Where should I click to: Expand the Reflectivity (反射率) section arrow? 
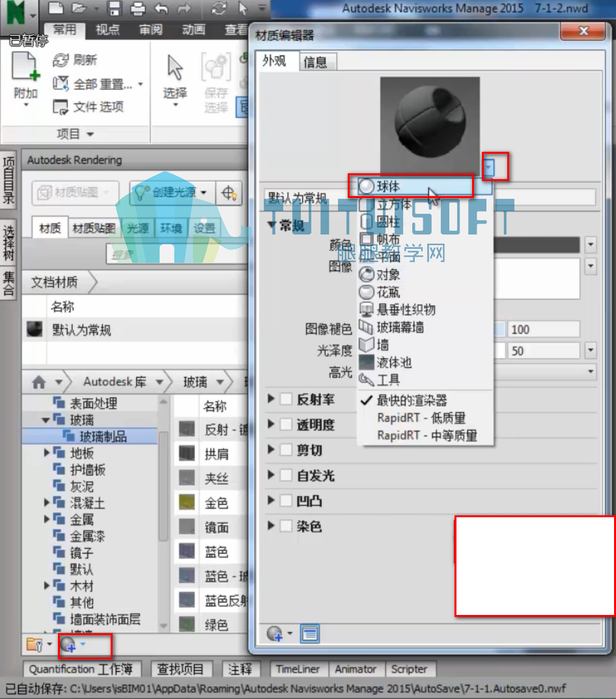pos(271,399)
